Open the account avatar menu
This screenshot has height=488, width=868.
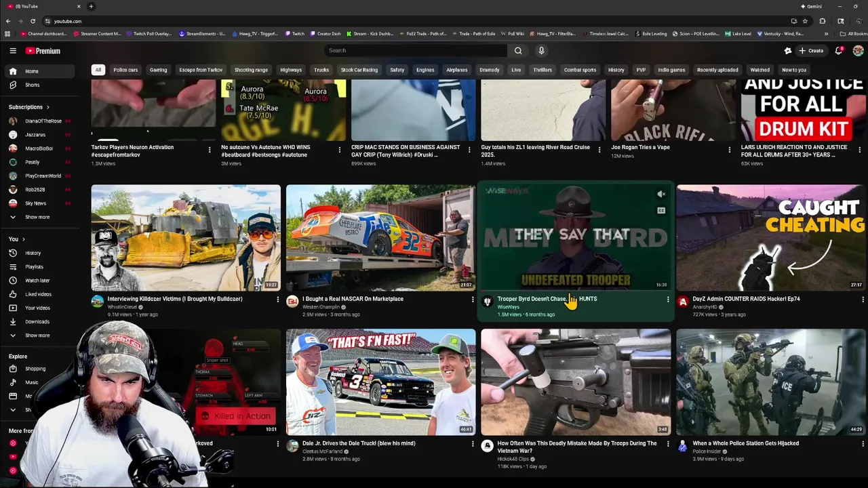(x=858, y=51)
